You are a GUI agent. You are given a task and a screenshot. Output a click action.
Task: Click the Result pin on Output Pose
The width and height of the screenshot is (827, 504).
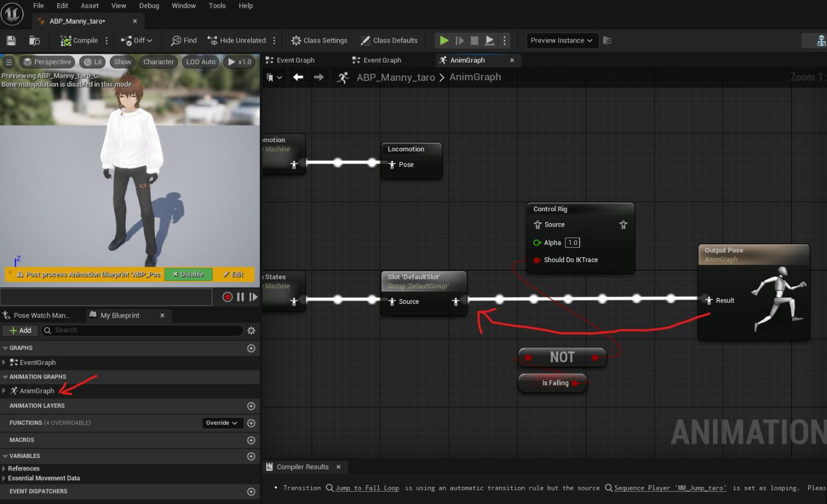pyautogui.click(x=709, y=300)
